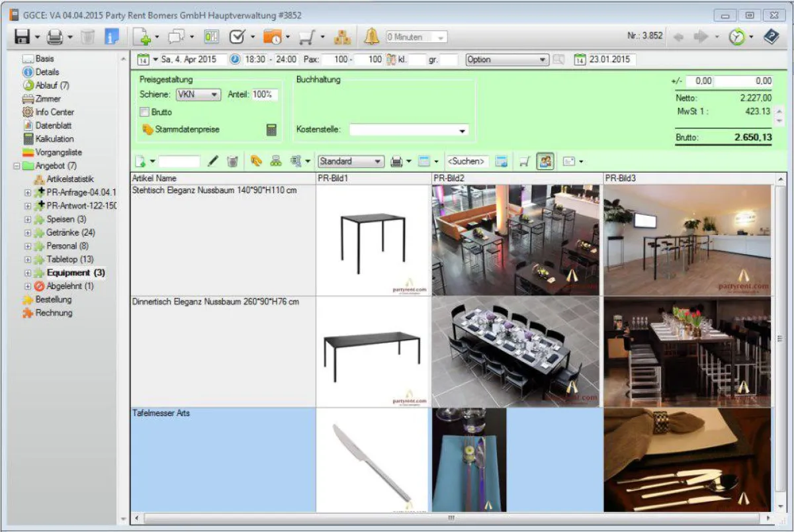794x532 pixels.
Task: Click the printer icon in main toolbar
Action: 54,37
